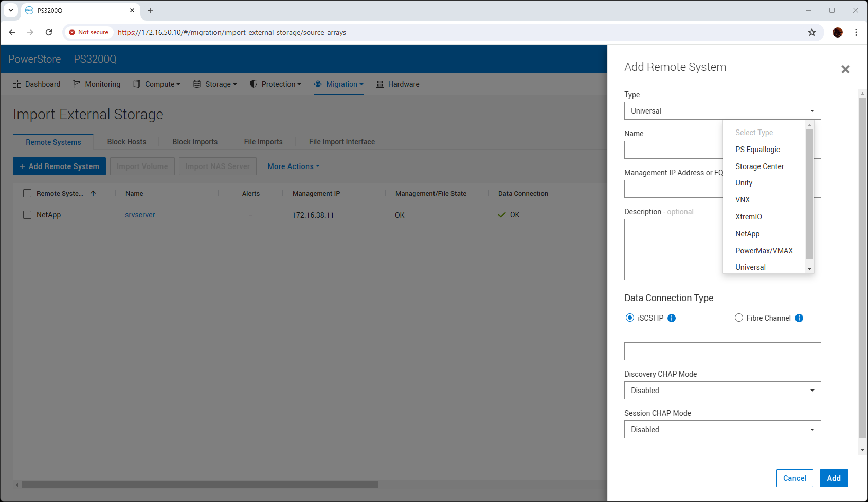Click the type list scrollbar down arrow
Viewport: 868px width, 502px height.
[809, 269]
